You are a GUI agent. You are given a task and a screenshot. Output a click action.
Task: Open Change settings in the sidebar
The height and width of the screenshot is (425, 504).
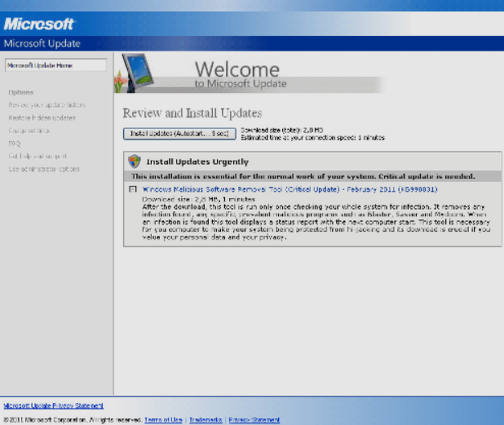tap(29, 131)
